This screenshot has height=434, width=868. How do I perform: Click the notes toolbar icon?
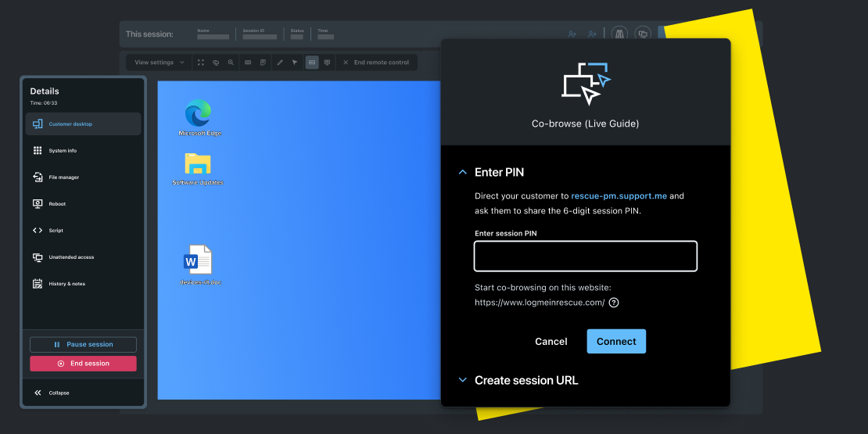point(263,63)
